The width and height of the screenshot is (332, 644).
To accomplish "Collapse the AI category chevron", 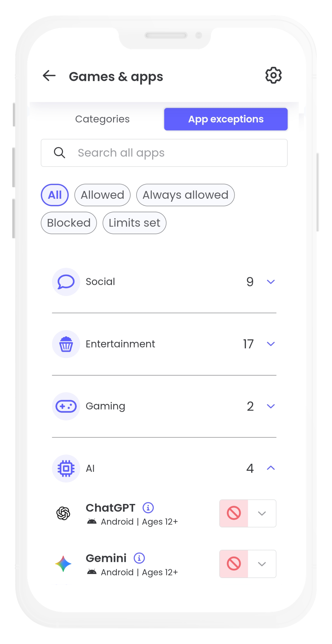I will tap(271, 468).
